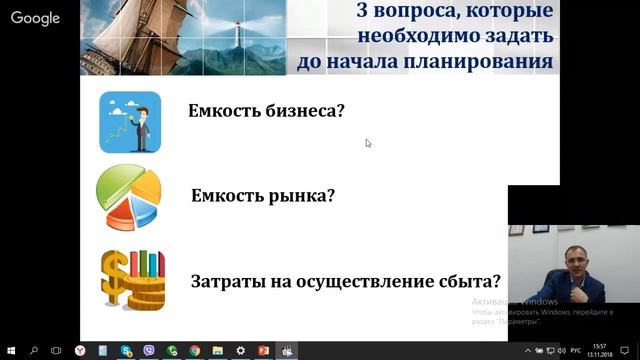The image size is (640, 360).
Task: Change input language РУС indicator
Action: pos(576,351)
